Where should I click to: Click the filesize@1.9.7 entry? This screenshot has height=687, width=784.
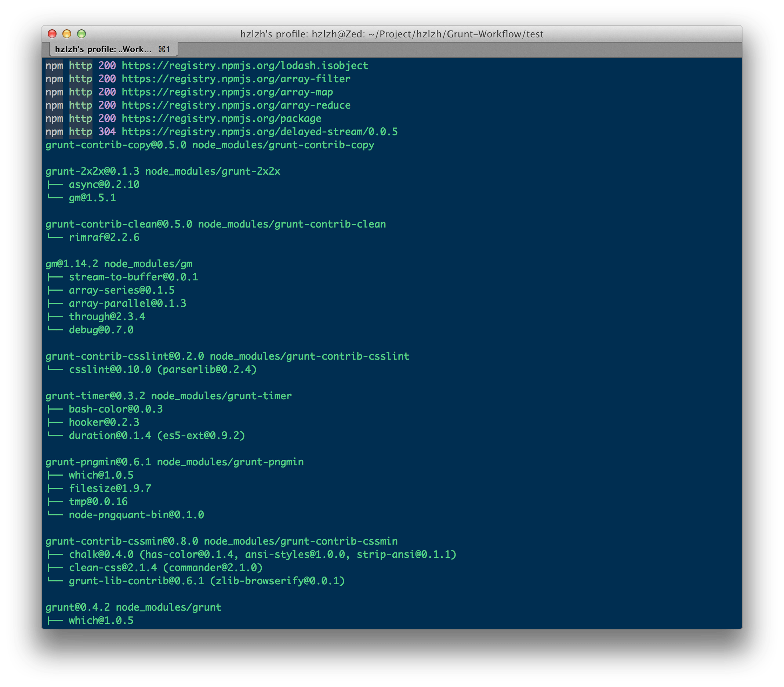[x=110, y=488]
